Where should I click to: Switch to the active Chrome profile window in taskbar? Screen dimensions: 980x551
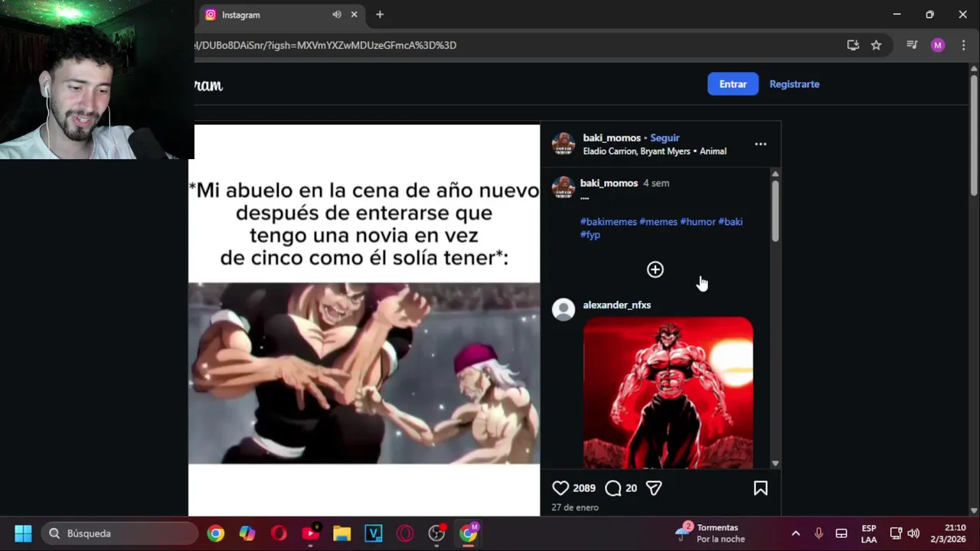(469, 533)
